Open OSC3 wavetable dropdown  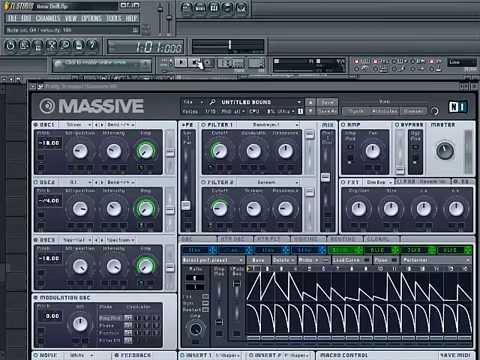point(77,240)
